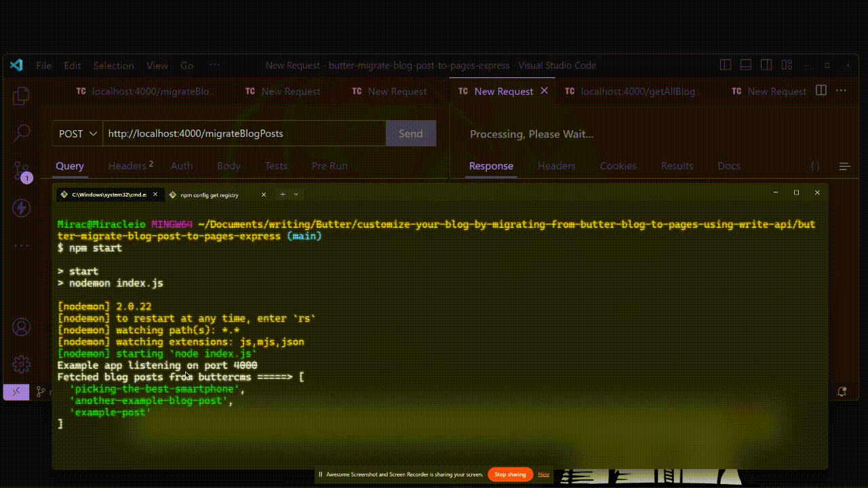The width and height of the screenshot is (868, 488).
Task: Switch to cmd.exe terminal tab
Action: click(x=110, y=195)
